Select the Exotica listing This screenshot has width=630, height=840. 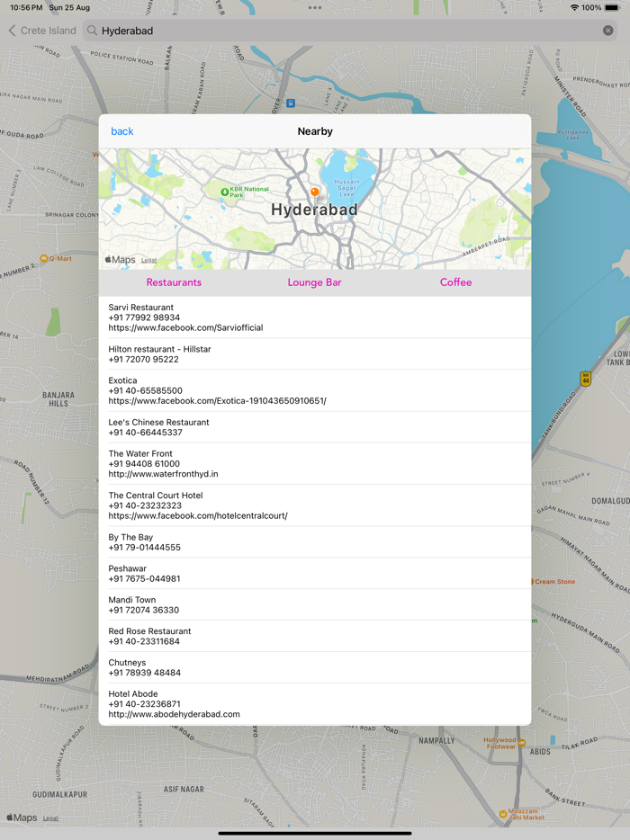pyautogui.click(x=315, y=390)
